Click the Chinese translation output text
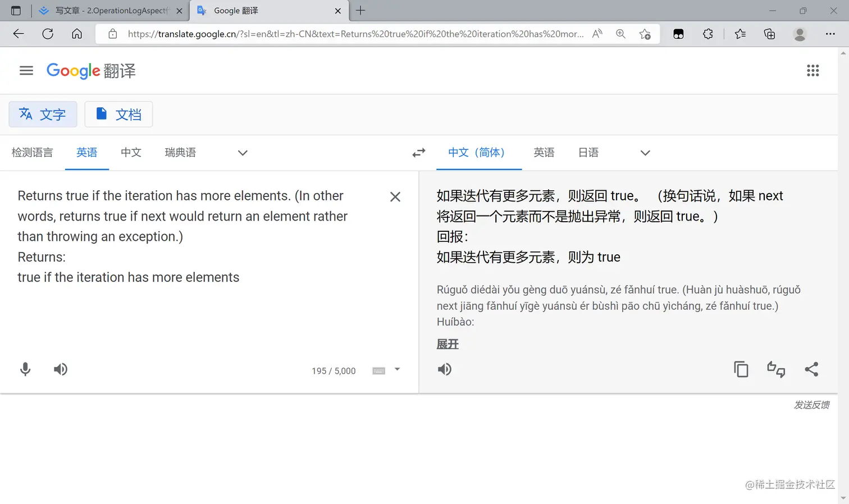Viewport: 849px width, 504px height. coord(610,226)
